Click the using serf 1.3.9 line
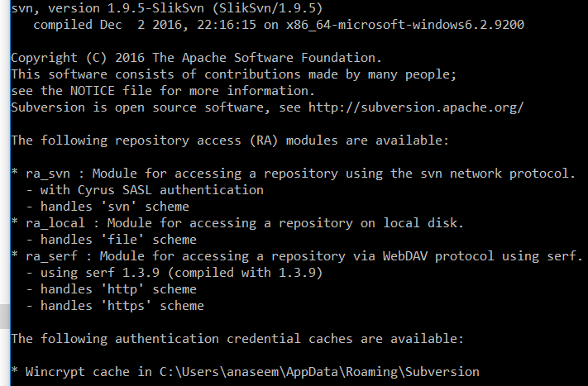This screenshot has width=588, height=386. click(174, 273)
